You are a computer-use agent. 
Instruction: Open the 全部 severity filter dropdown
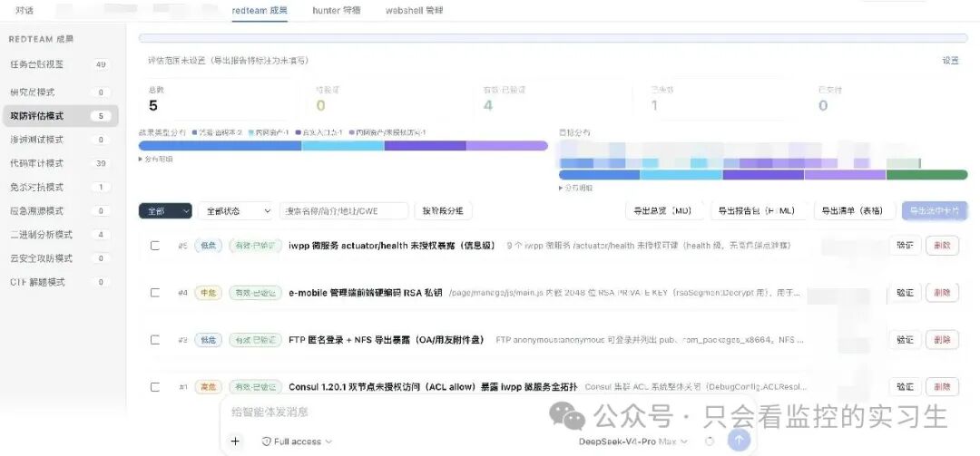pyautogui.click(x=165, y=211)
